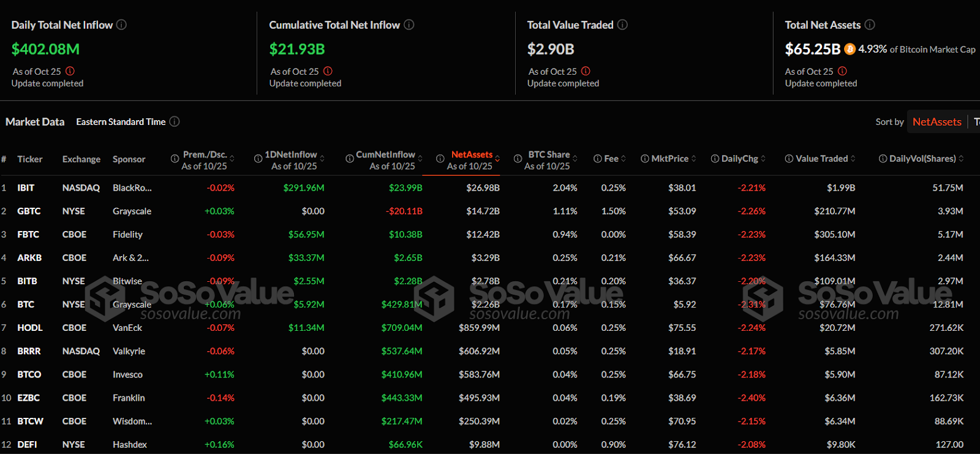Screen dimensions: 980x454
Task: Click info icon before CumNetInflow column header
Action: [x=350, y=159]
